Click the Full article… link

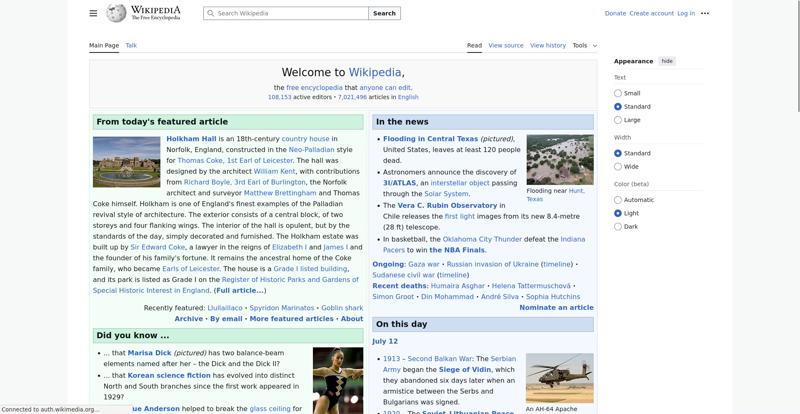[239, 290]
